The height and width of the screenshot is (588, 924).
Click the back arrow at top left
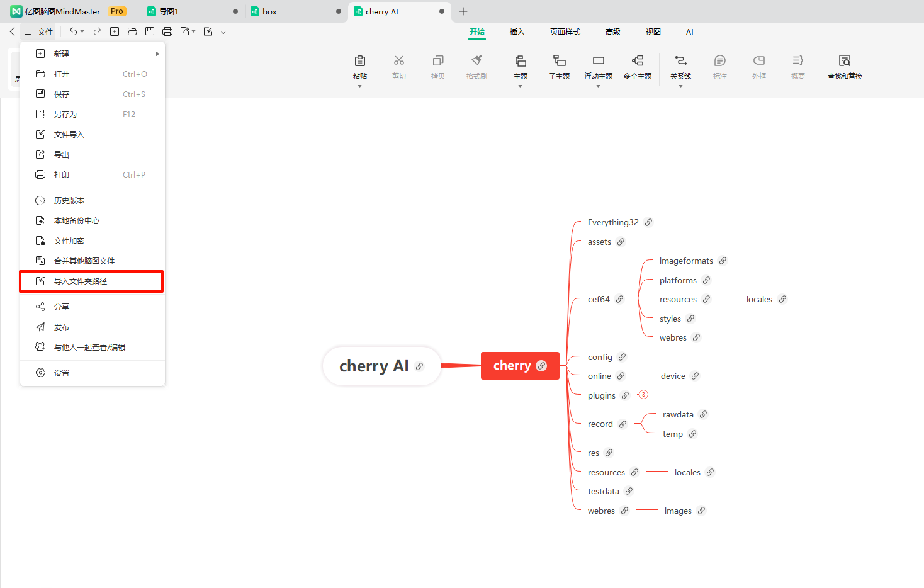coord(12,31)
